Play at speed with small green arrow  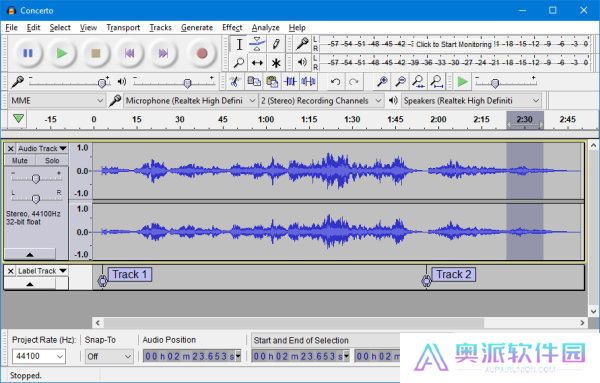[x=462, y=81]
